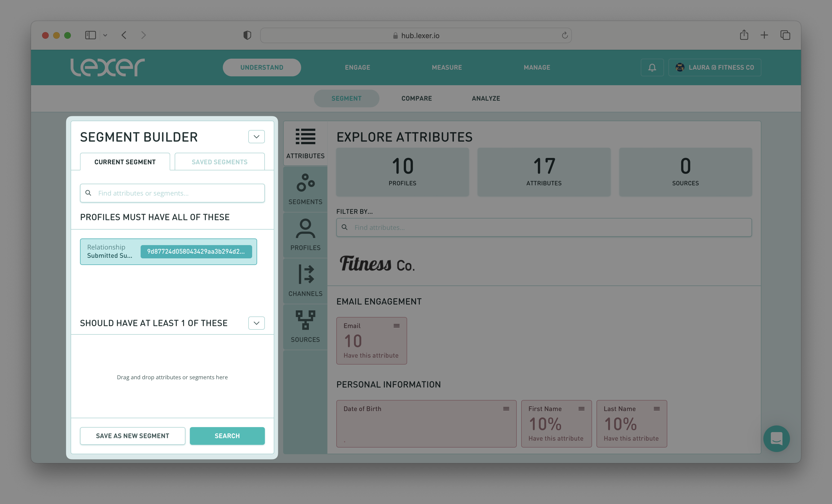
Task: Open the notifications bell
Action: pyautogui.click(x=652, y=67)
